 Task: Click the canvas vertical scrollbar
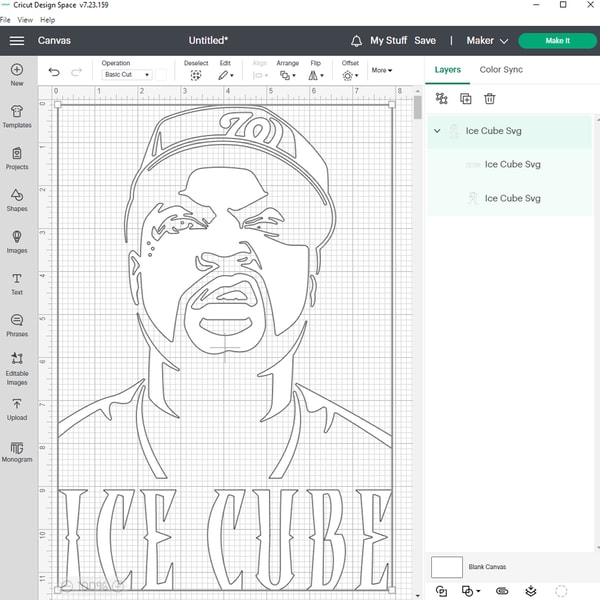coord(417,108)
